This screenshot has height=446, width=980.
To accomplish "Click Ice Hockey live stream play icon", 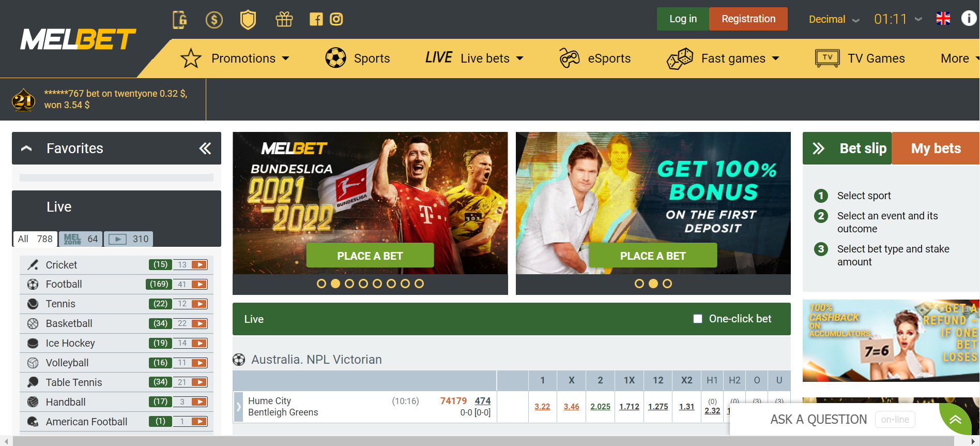I will tap(199, 343).
